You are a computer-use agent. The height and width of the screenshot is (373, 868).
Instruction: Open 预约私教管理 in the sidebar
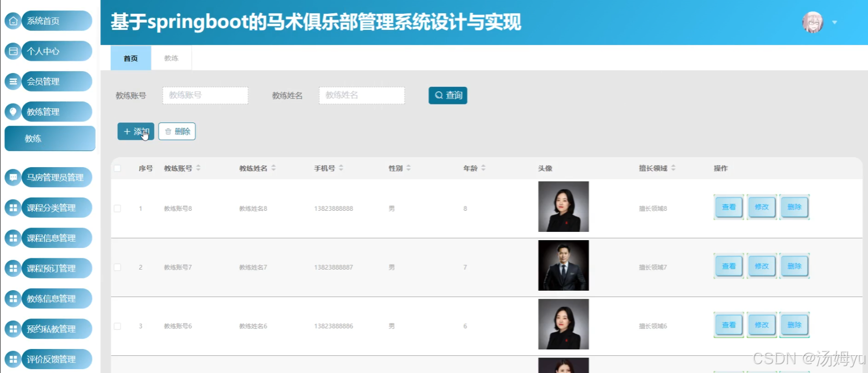(57, 329)
